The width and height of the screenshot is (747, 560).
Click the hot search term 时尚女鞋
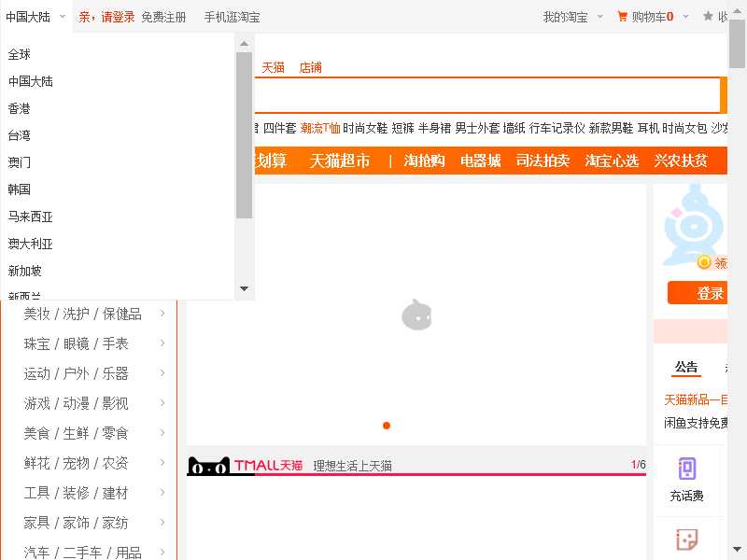coord(365,128)
